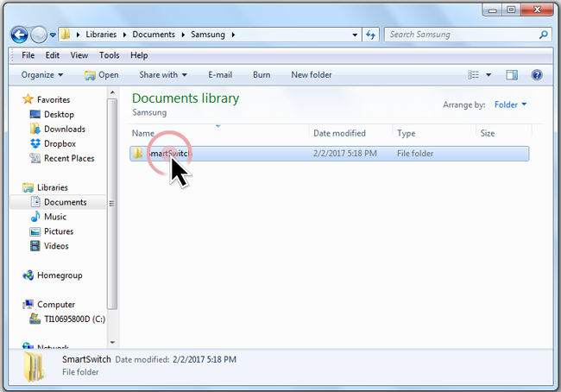Screen dimensions: 561x392
Task: Open the Arrange by Folder dropdown
Action: [511, 104]
